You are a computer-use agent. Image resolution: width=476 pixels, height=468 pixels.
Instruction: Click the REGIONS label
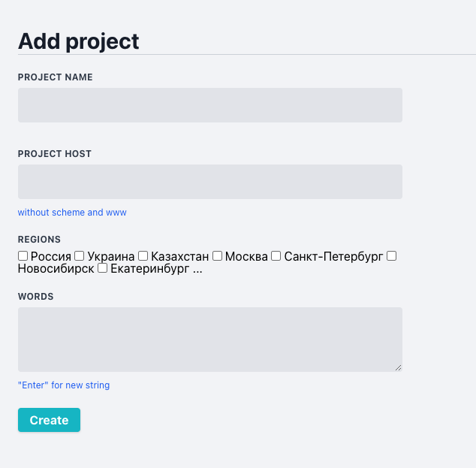(39, 240)
